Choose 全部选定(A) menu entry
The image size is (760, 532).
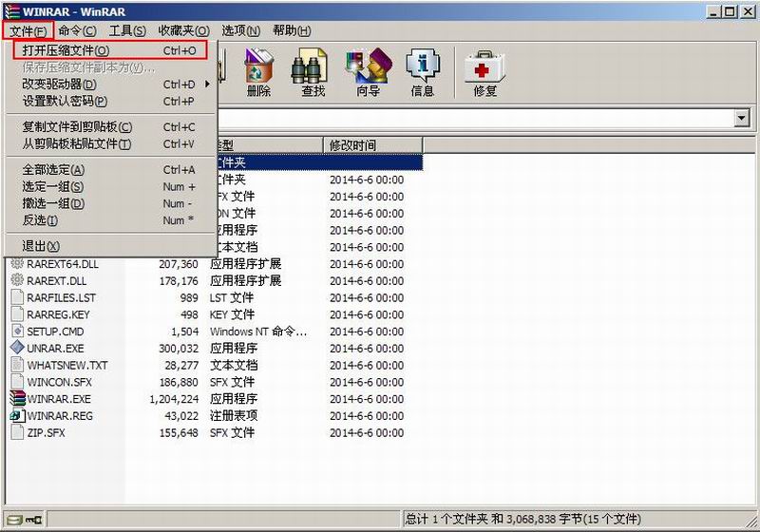(111, 170)
